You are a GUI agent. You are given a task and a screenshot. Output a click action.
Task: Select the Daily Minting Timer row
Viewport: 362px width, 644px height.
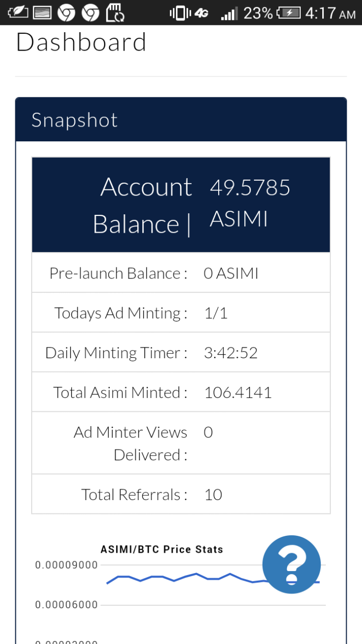181,352
